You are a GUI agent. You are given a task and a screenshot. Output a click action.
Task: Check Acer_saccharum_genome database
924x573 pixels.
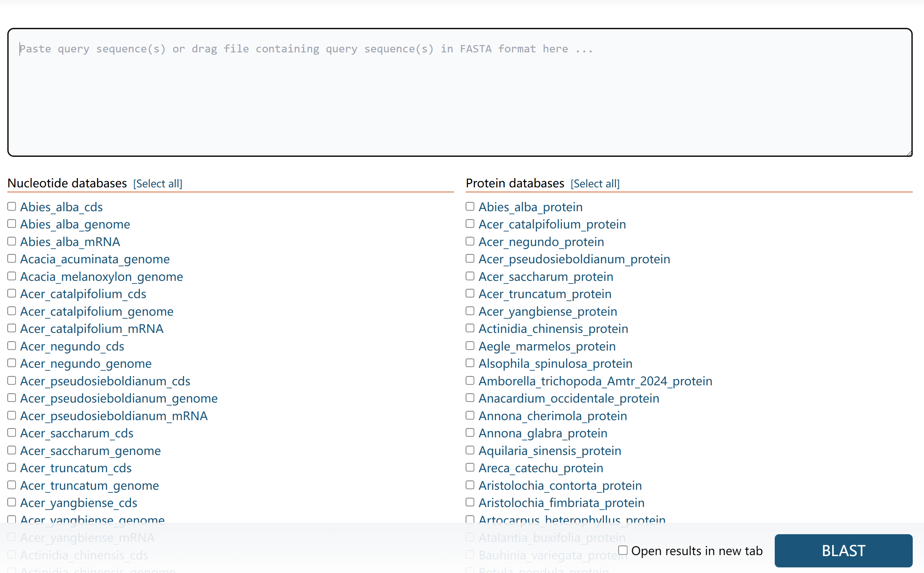[x=12, y=450]
